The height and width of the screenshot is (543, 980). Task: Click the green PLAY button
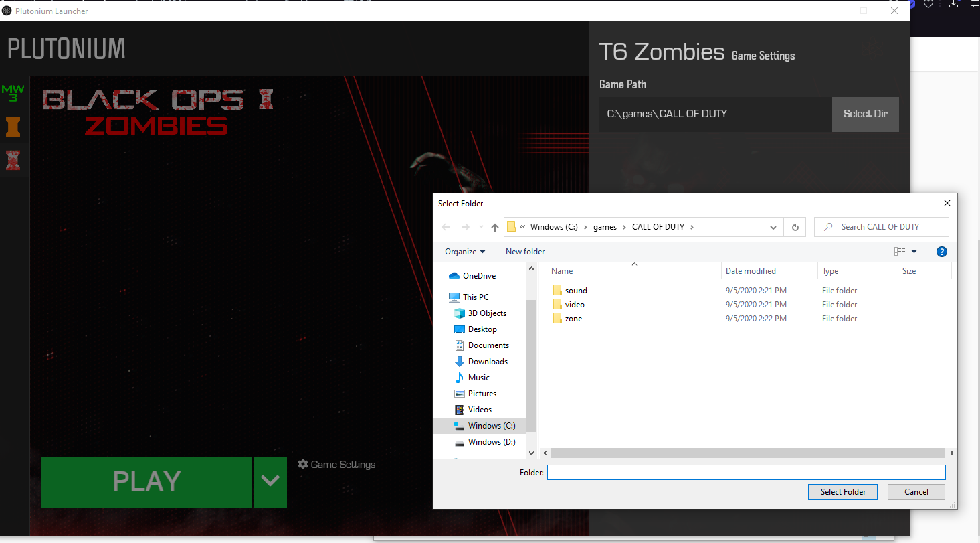pyautogui.click(x=146, y=481)
